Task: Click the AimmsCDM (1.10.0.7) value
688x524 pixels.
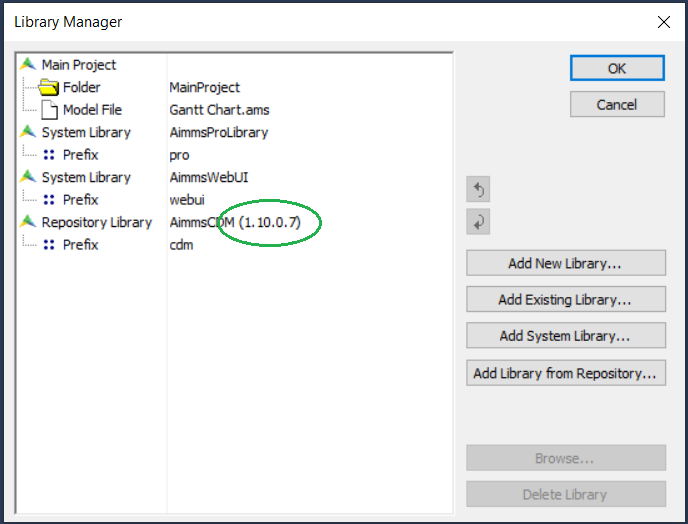Action: pos(235,223)
